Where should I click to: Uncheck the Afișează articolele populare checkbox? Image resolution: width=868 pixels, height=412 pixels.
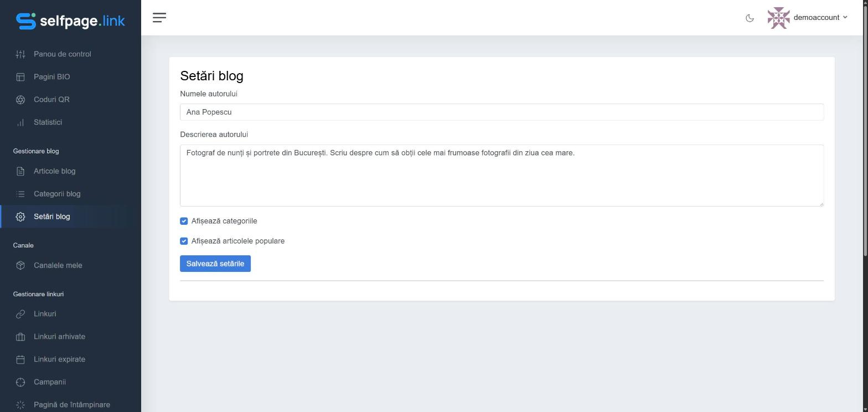coord(184,241)
